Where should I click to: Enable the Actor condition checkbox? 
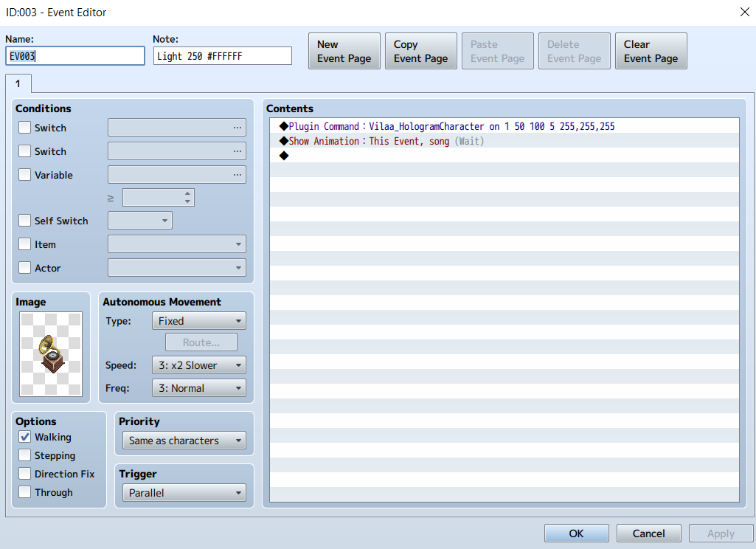[x=24, y=267]
